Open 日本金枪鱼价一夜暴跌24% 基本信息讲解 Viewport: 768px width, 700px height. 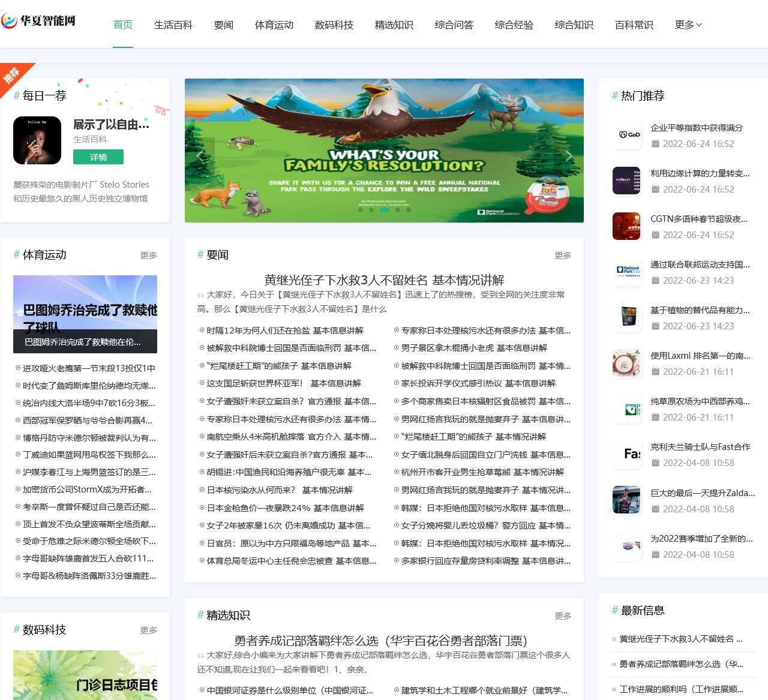pyautogui.click(x=286, y=508)
